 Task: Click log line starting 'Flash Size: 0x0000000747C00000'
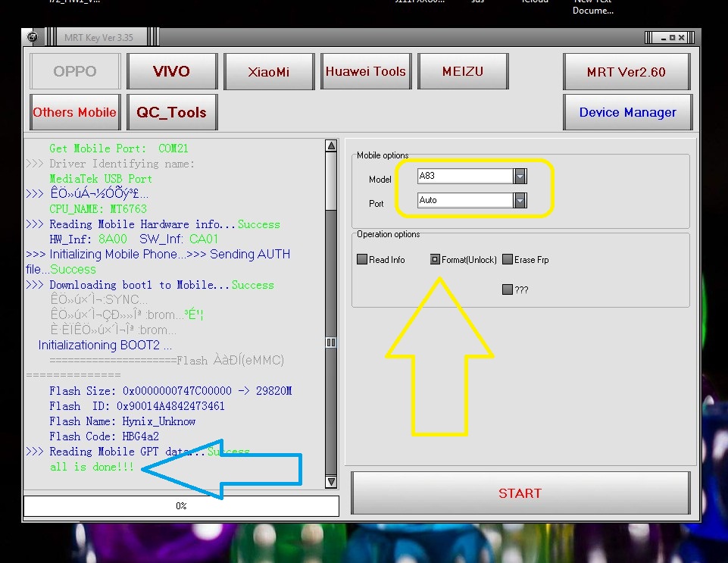tap(170, 391)
